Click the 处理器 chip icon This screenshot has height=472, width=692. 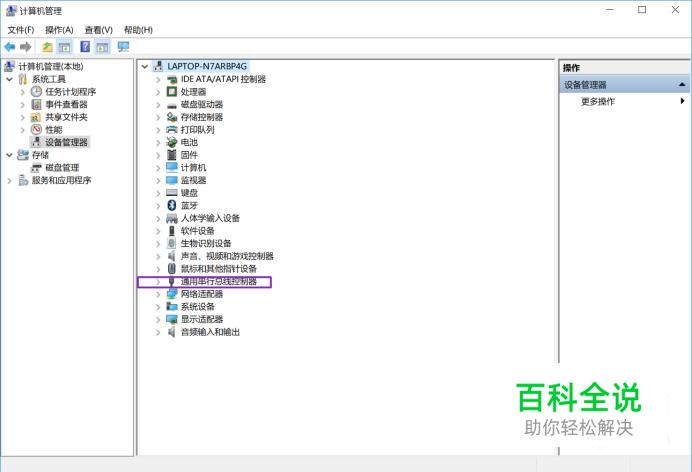[172, 92]
